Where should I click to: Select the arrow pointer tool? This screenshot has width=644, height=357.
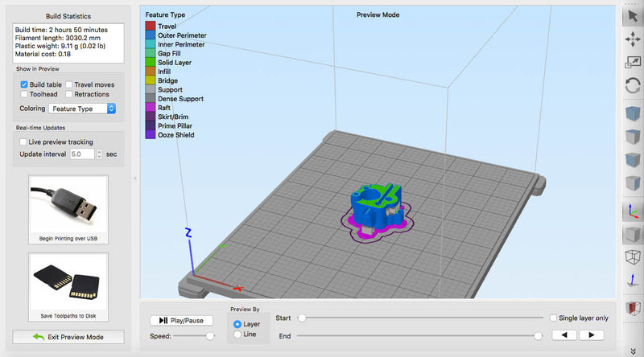point(633,15)
